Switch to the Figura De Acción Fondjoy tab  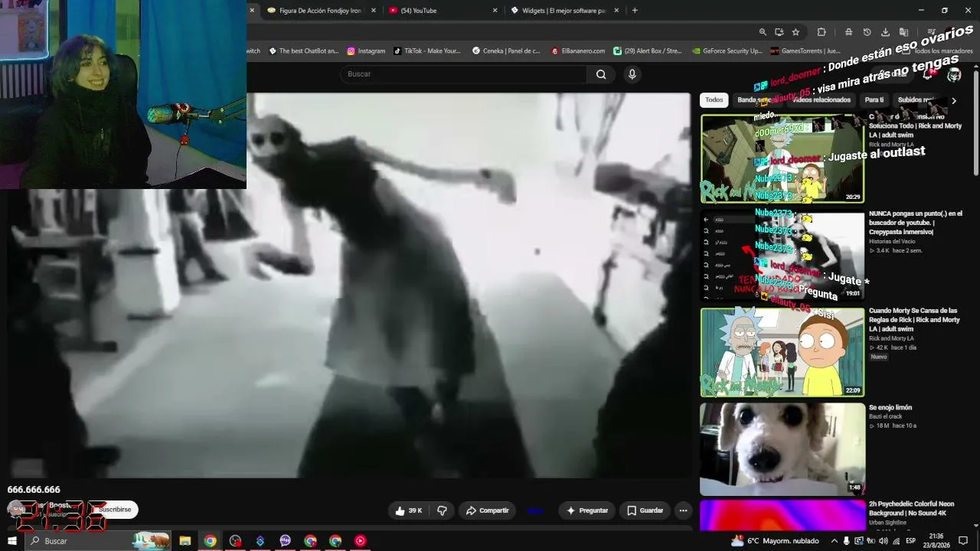pos(320,11)
